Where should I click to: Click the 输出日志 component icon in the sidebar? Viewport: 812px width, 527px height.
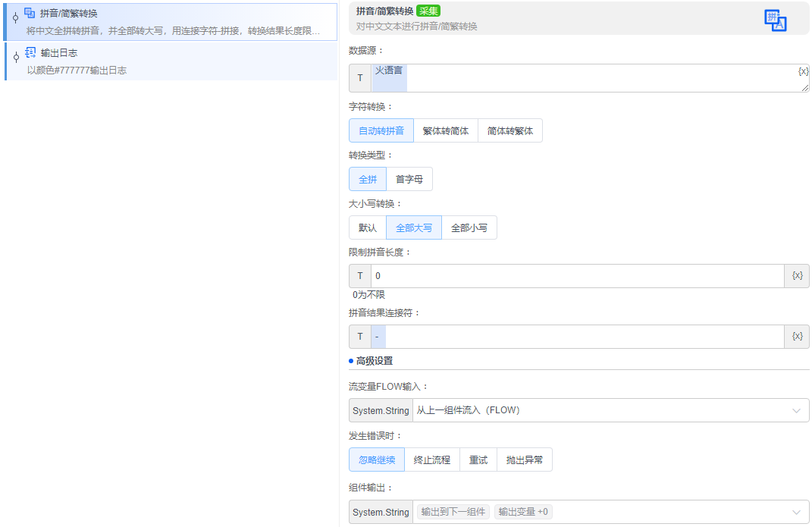(30, 52)
